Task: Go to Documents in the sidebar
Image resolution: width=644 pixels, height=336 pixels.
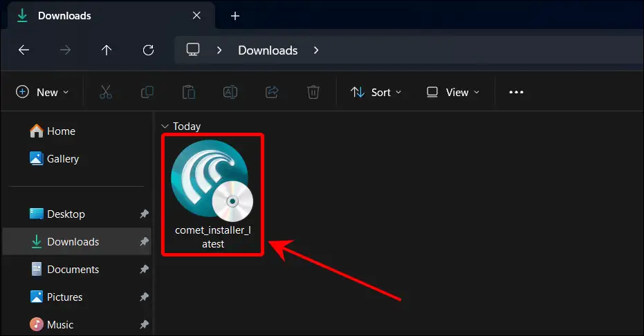Action: 73,270
